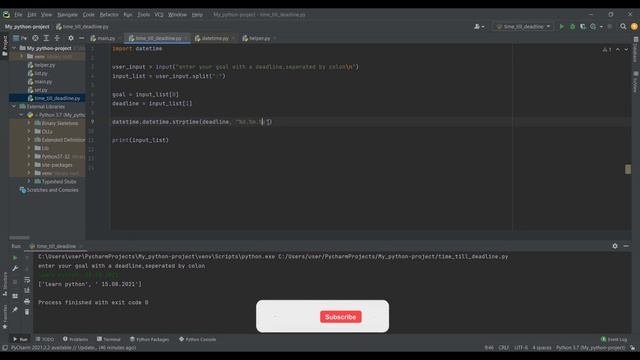Image resolution: width=640 pixels, height=360 pixels.
Task: Toggle tool window quick-access icon in status bar
Action: [x=4, y=348]
